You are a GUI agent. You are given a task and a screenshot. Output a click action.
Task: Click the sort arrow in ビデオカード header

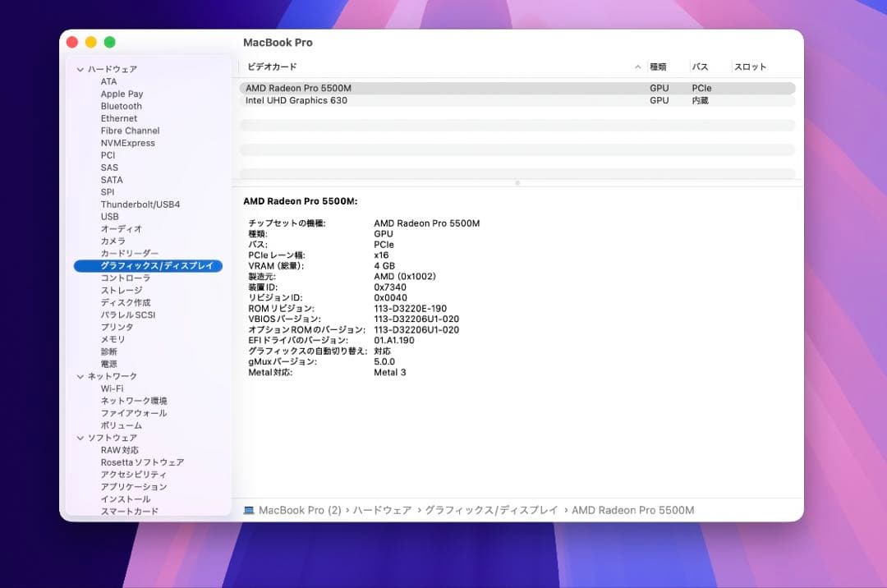click(x=637, y=67)
